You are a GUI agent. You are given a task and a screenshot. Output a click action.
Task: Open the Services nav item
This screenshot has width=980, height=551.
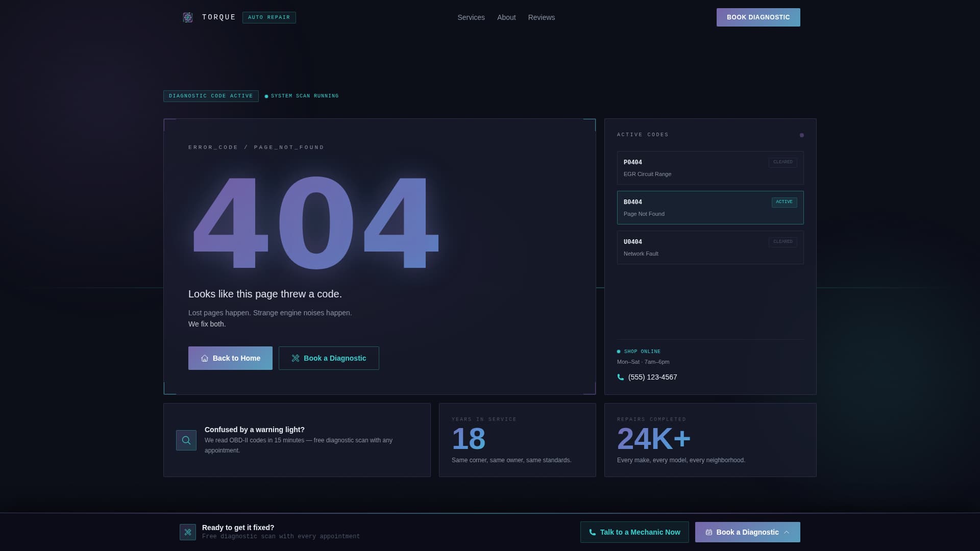click(x=471, y=17)
